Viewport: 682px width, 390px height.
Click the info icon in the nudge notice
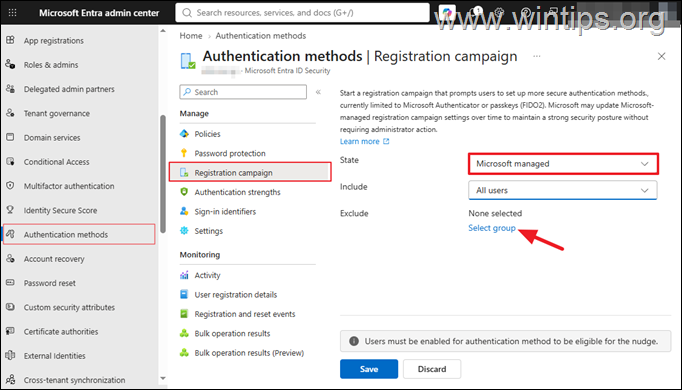click(354, 341)
